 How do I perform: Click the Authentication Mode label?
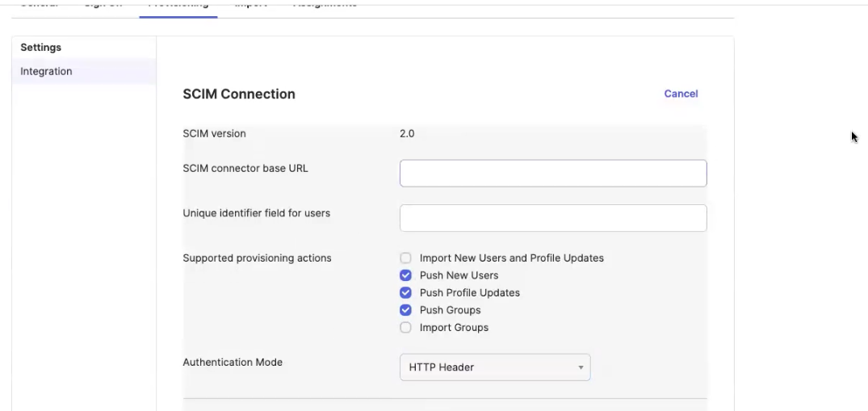233,363
